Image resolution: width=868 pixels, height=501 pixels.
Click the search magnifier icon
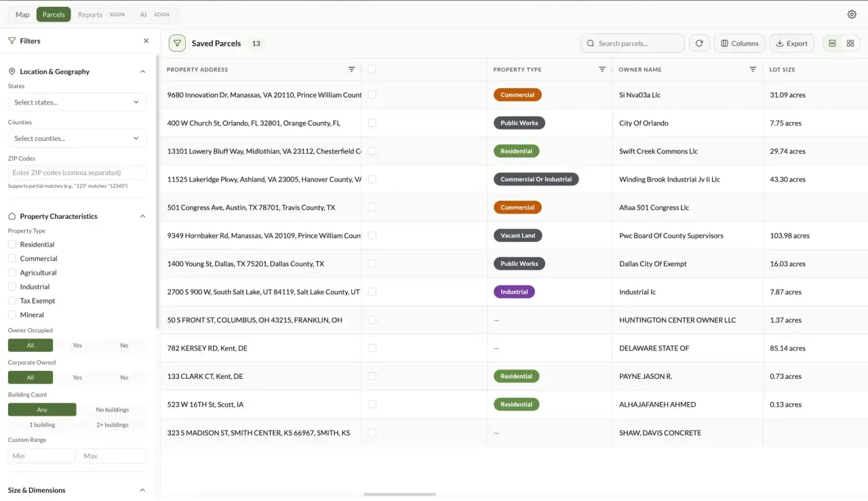(591, 43)
